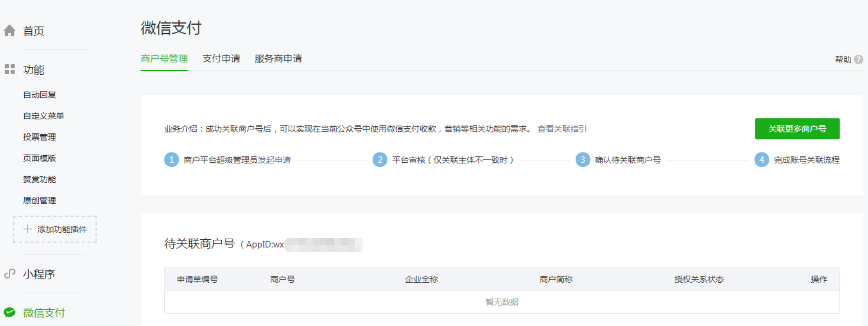This screenshot has width=868, height=326.
Task: Go to 投票管理
Action: pos(40,137)
